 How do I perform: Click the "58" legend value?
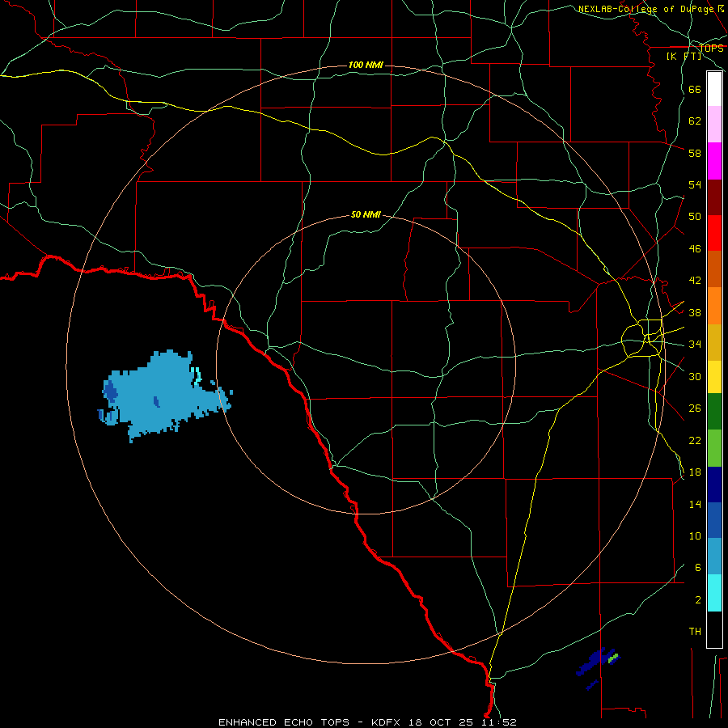click(x=695, y=153)
